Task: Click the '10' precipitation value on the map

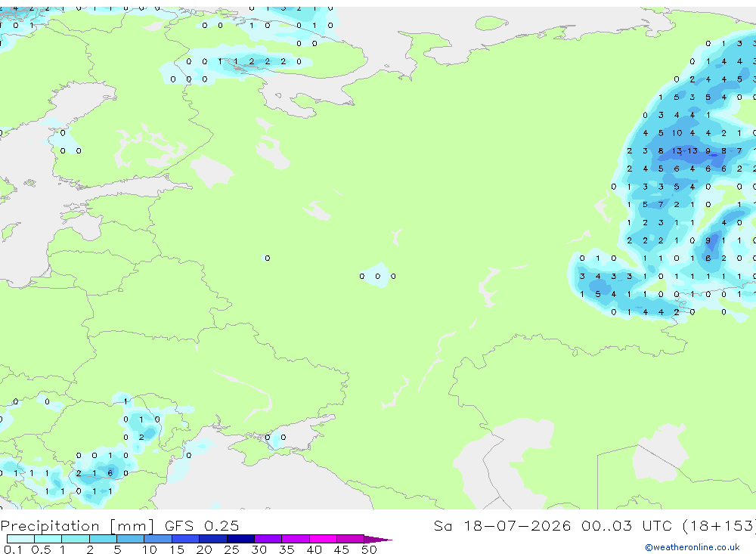Action: pyautogui.click(x=677, y=133)
